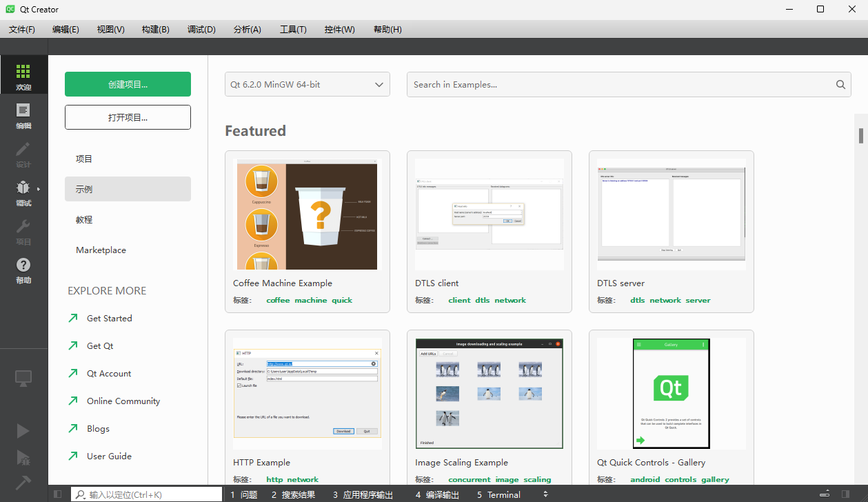Expand the output panes selector arrows
The width and height of the screenshot is (868, 502).
[x=546, y=494]
